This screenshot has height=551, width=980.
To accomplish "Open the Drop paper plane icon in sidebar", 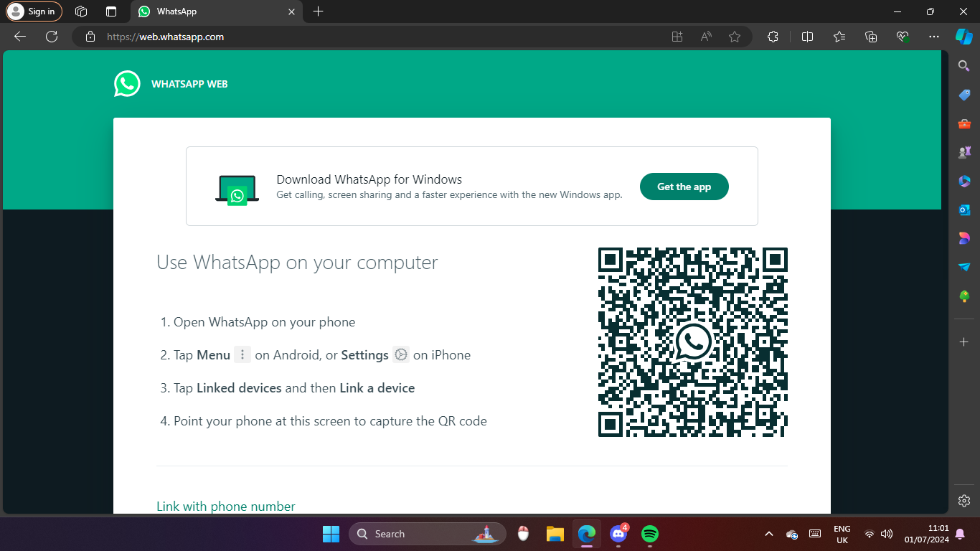I will point(964,267).
